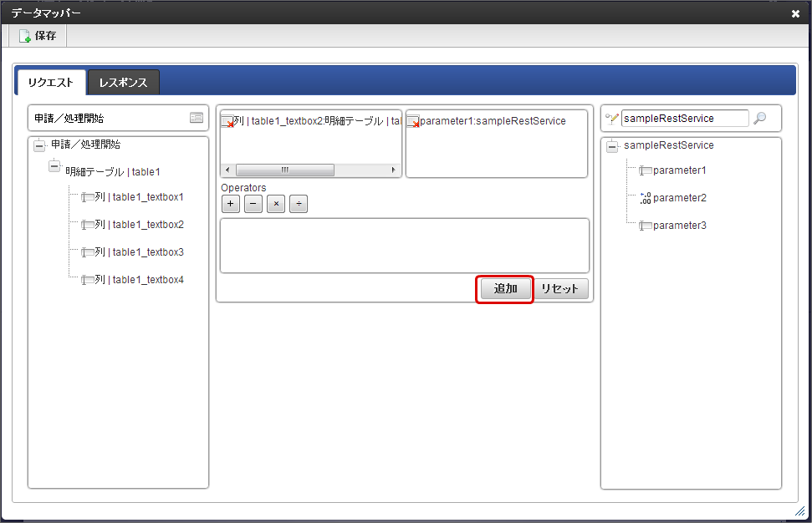Click right arrow of source box scrollbar
Viewport: 812px width, 523px height.
point(393,170)
